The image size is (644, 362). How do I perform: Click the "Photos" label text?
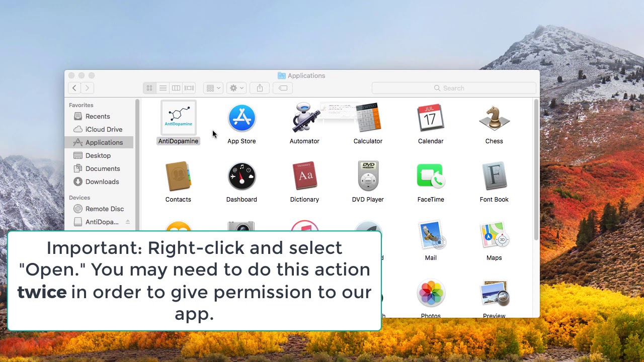pos(431,315)
